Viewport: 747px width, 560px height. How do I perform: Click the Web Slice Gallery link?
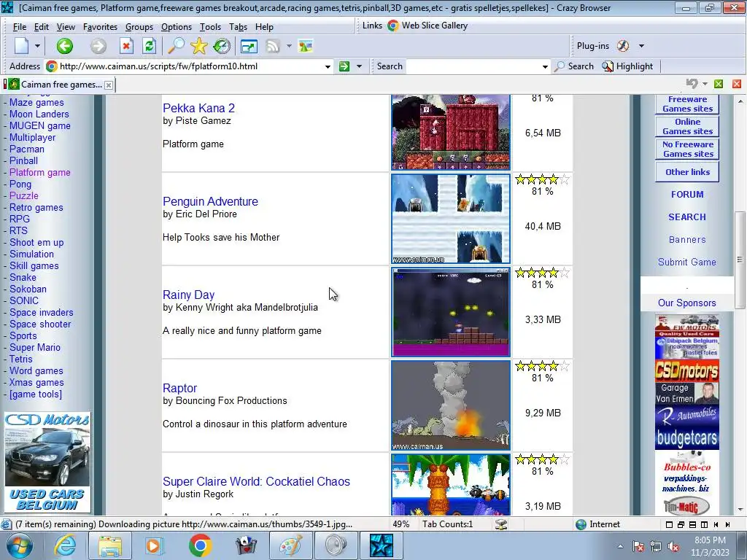(427, 26)
